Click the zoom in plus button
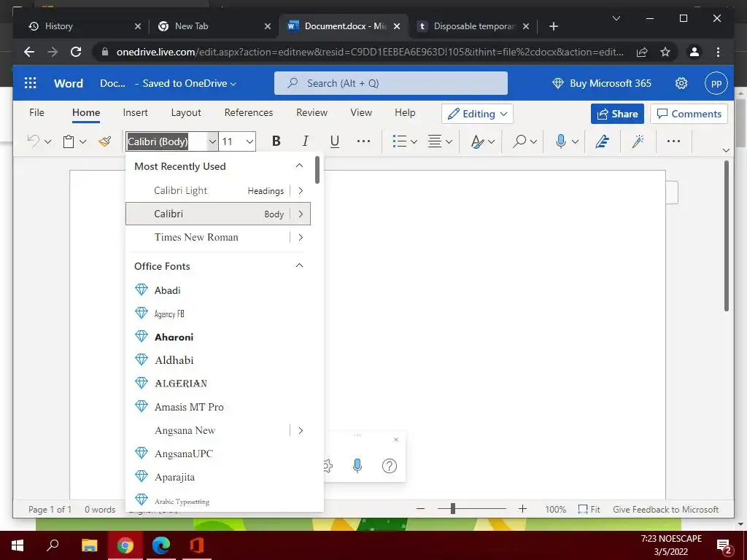The width and height of the screenshot is (747, 560). (522, 509)
